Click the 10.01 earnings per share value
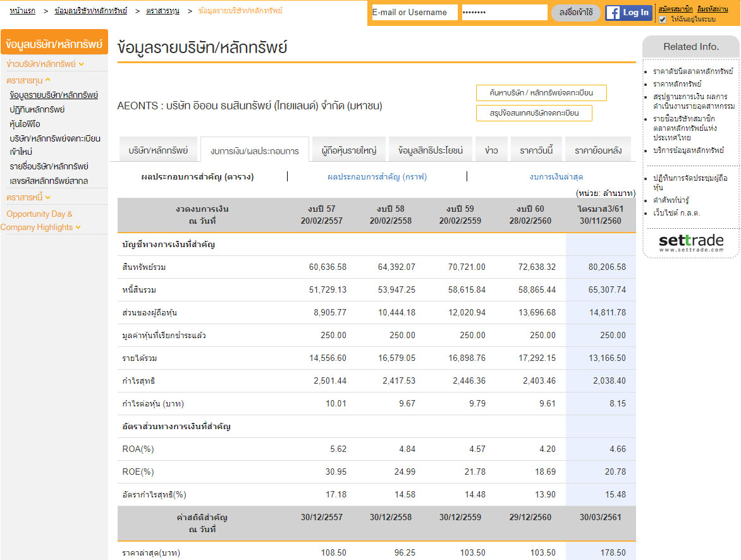Screen dimensions: 741x560 click(x=336, y=404)
